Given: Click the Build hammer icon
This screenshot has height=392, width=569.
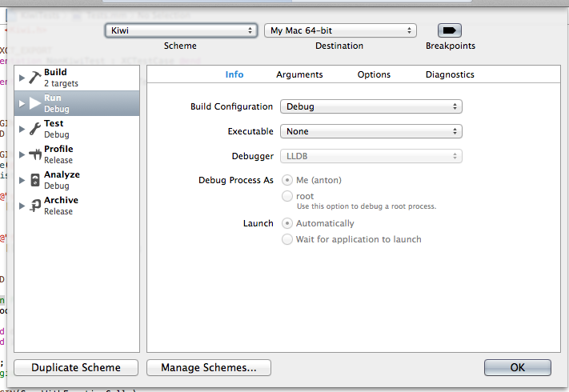Looking at the screenshot, I should [35, 78].
